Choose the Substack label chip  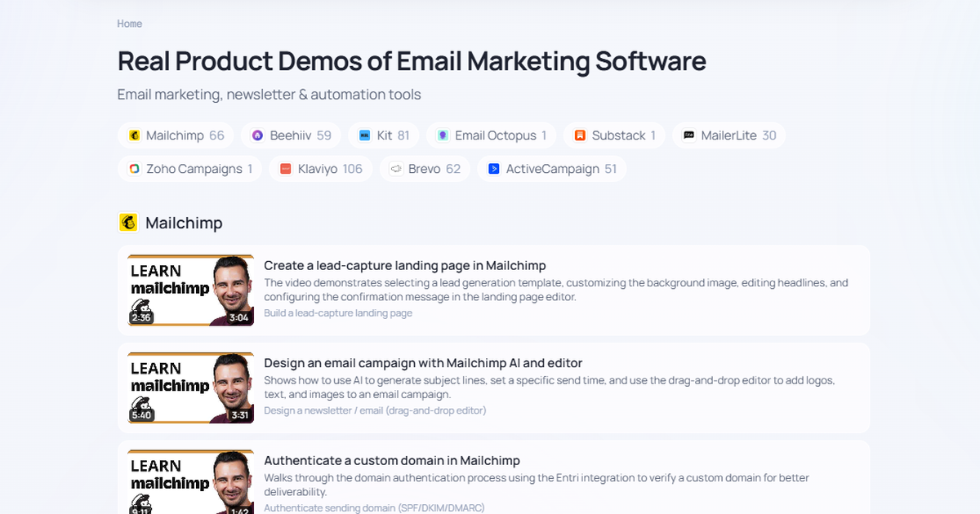pyautogui.click(x=619, y=135)
